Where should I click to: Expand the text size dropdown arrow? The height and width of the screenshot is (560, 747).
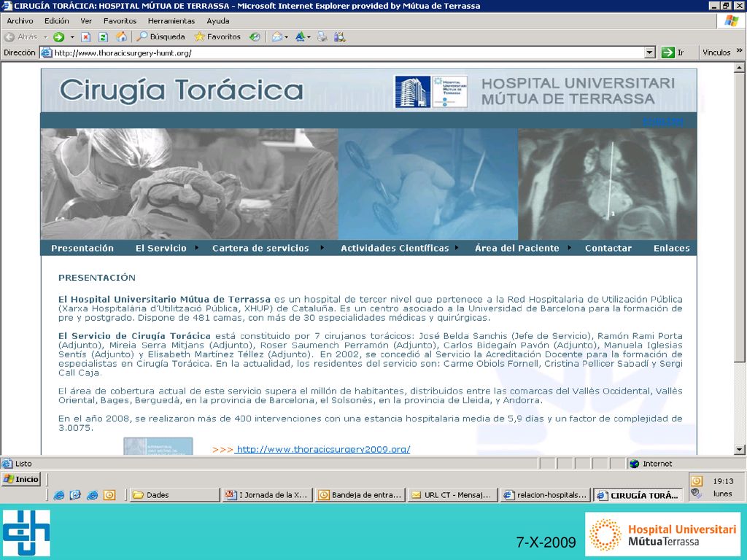309,36
